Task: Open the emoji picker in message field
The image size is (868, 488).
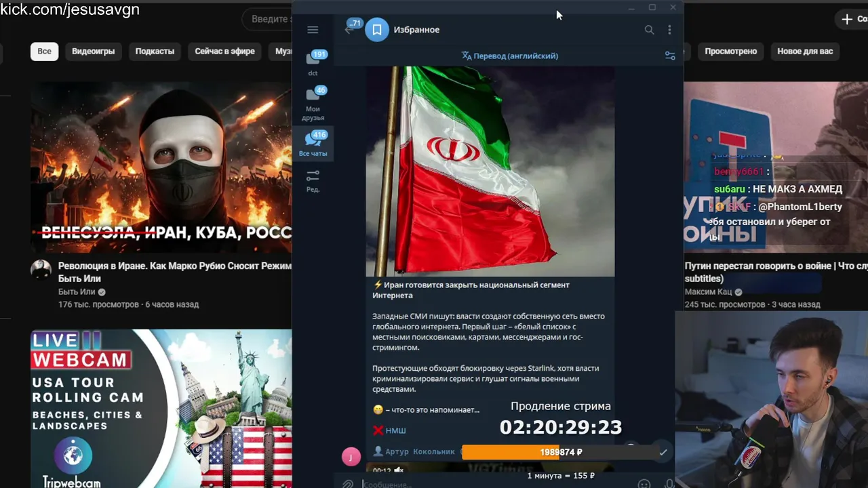Action: click(644, 484)
